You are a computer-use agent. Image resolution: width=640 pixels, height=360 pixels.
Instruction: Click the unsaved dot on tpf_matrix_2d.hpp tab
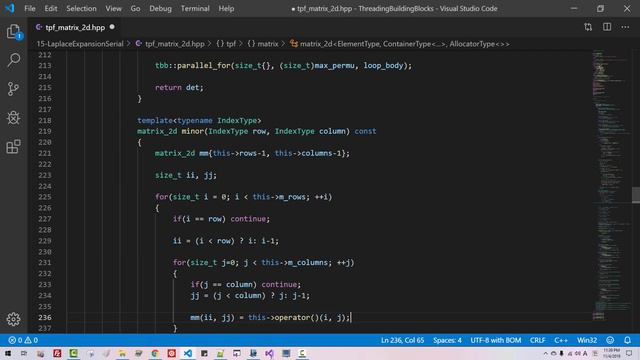(x=112, y=27)
